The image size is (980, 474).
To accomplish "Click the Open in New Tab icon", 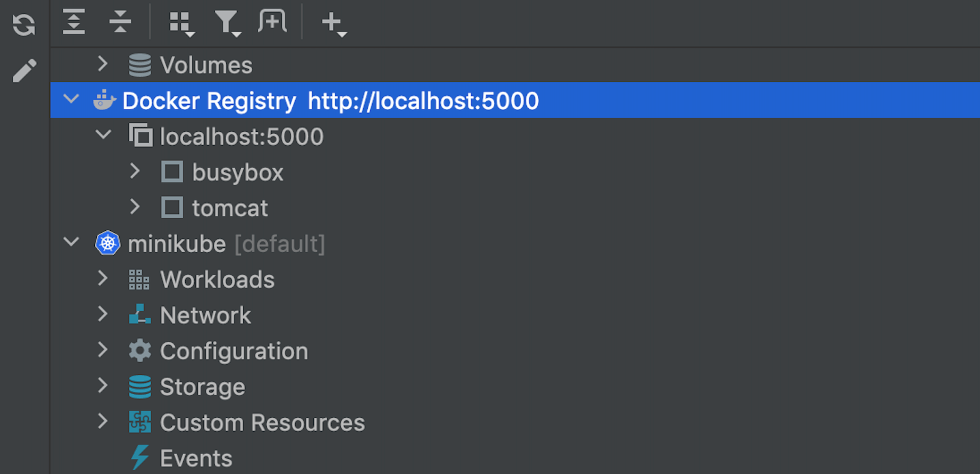I will tap(272, 22).
